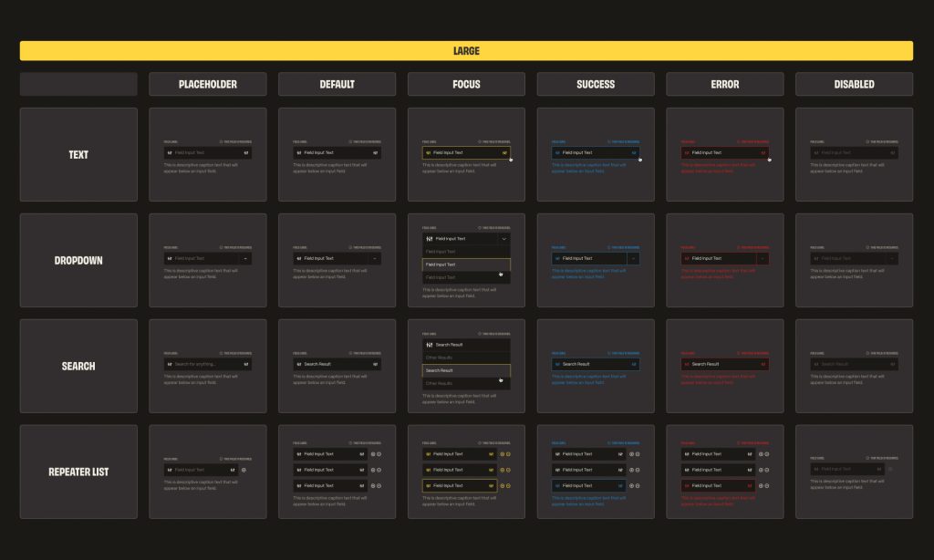Click the TEXT row label card
Screen dimensions: 934x560
[78, 154]
